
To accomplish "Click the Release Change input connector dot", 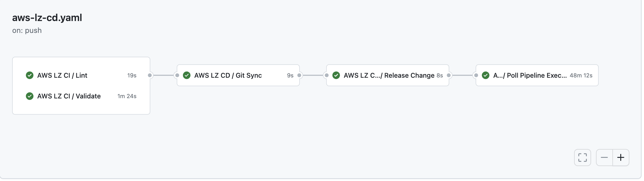I will coord(327,75).
